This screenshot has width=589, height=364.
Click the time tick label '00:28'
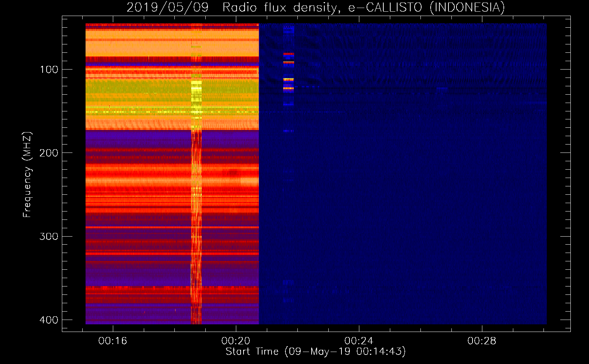tap(482, 341)
